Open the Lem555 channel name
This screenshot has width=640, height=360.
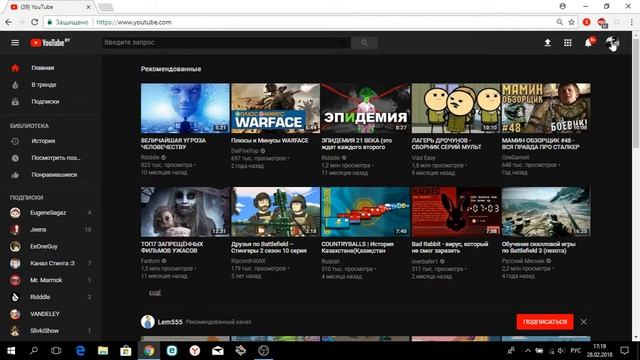tap(170, 322)
